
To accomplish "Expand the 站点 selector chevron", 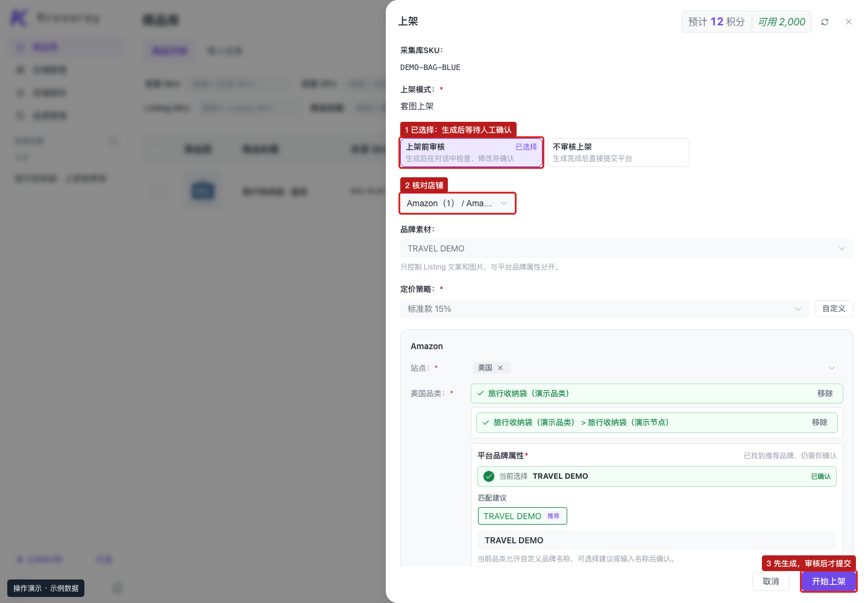I will tap(832, 368).
